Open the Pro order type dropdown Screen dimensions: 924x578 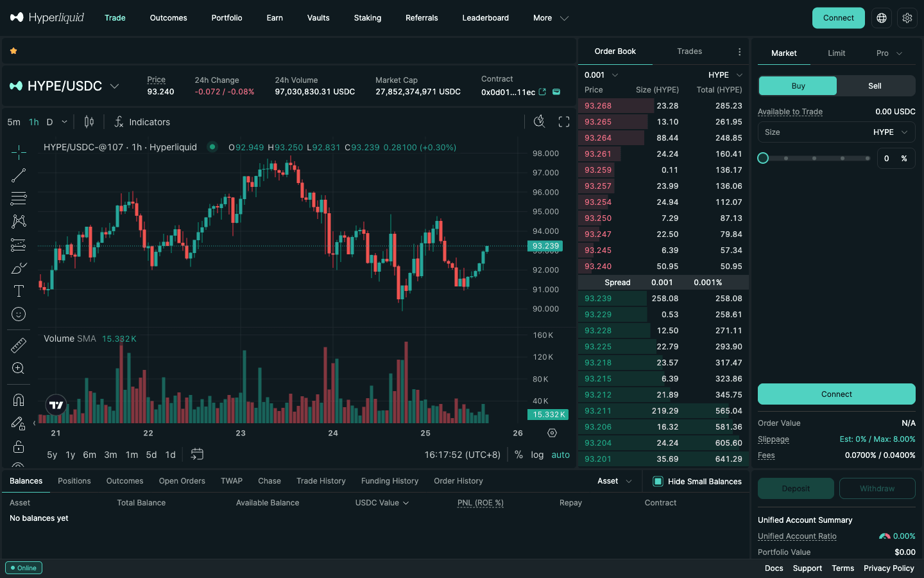pos(889,53)
